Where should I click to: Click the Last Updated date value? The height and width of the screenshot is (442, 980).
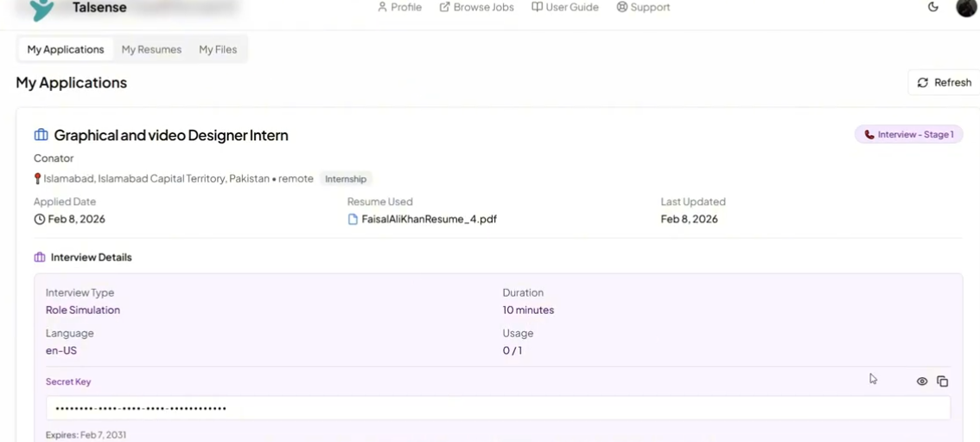tap(690, 220)
